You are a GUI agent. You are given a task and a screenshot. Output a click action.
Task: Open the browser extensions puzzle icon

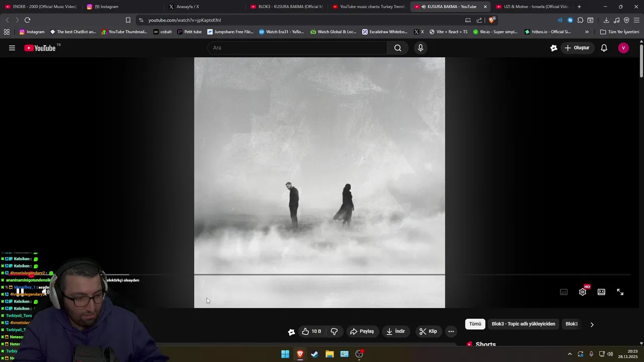click(x=580, y=20)
